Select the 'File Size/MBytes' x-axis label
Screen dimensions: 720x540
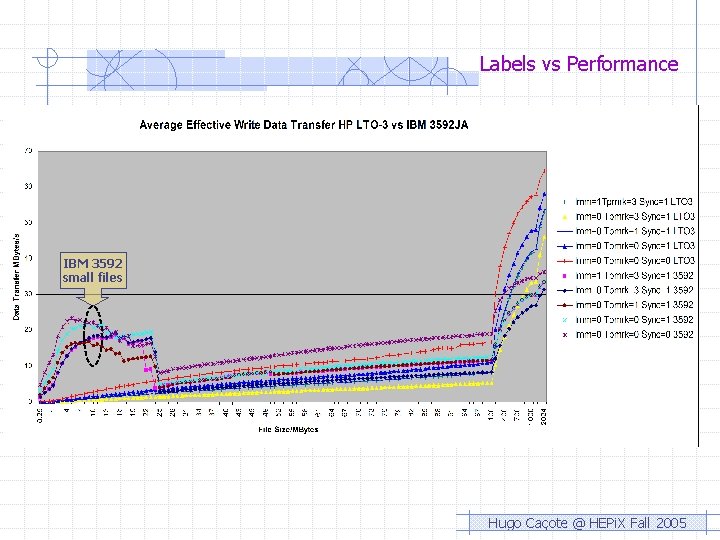coord(288,430)
